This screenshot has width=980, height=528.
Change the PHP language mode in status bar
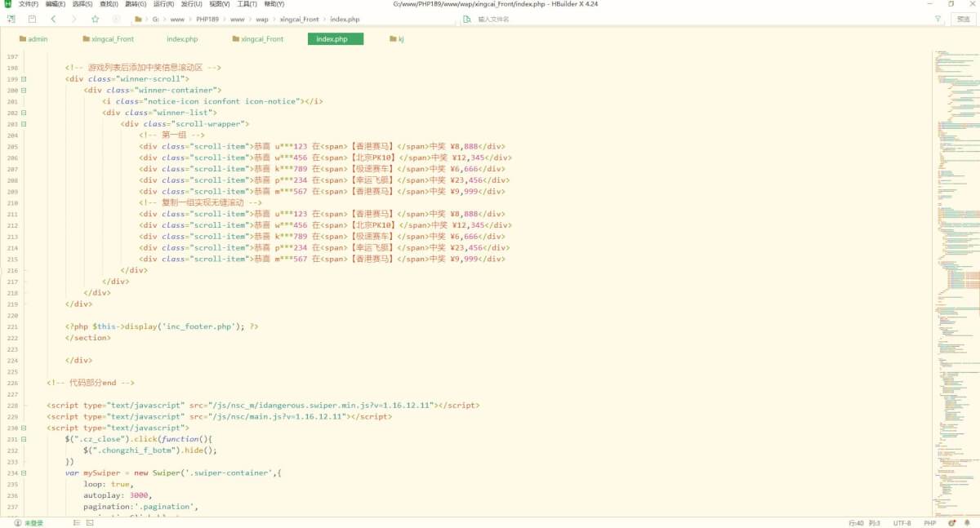[929, 523]
